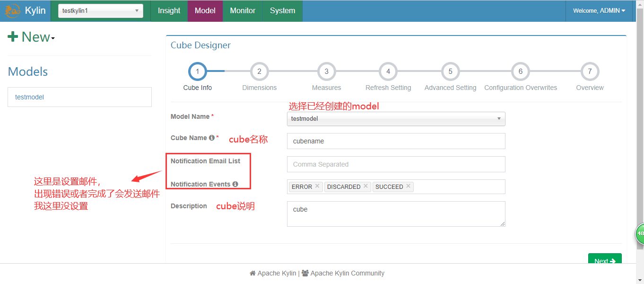
Task: Click the Cube Designer heading
Action: click(x=200, y=45)
